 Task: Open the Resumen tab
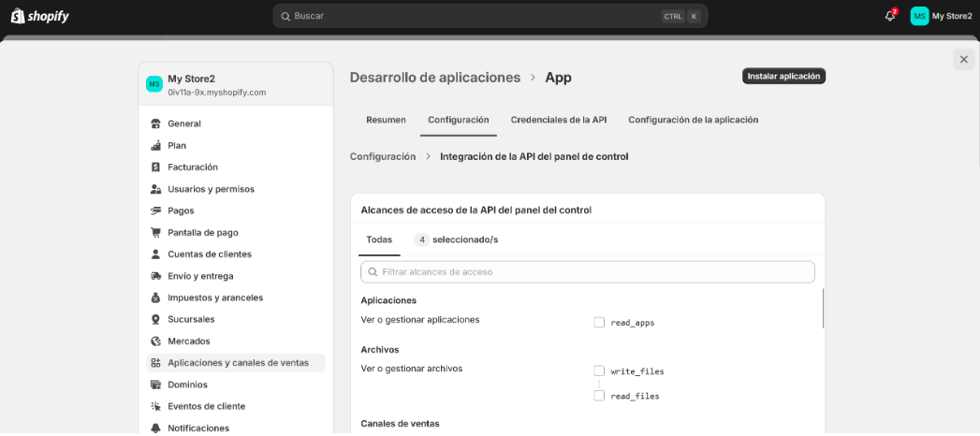[386, 120]
